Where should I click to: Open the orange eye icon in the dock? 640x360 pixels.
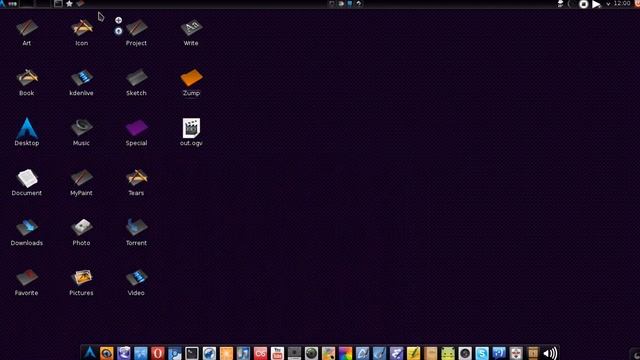107,353
